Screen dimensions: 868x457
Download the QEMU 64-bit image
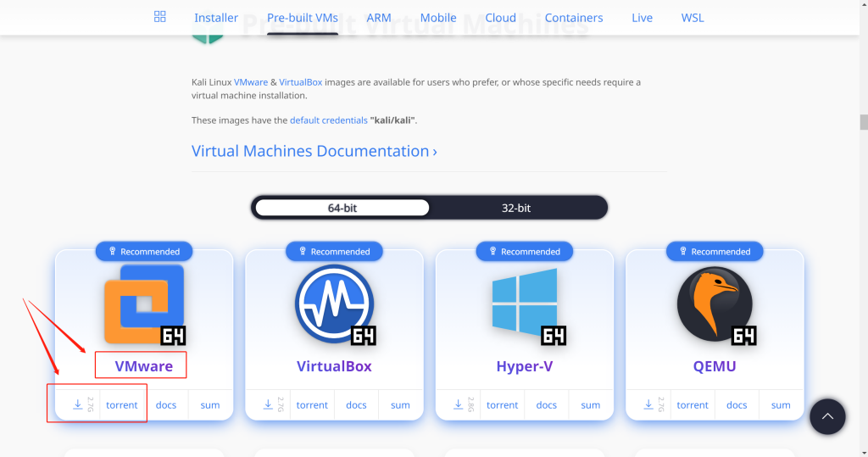pyautogui.click(x=648, y=405)
